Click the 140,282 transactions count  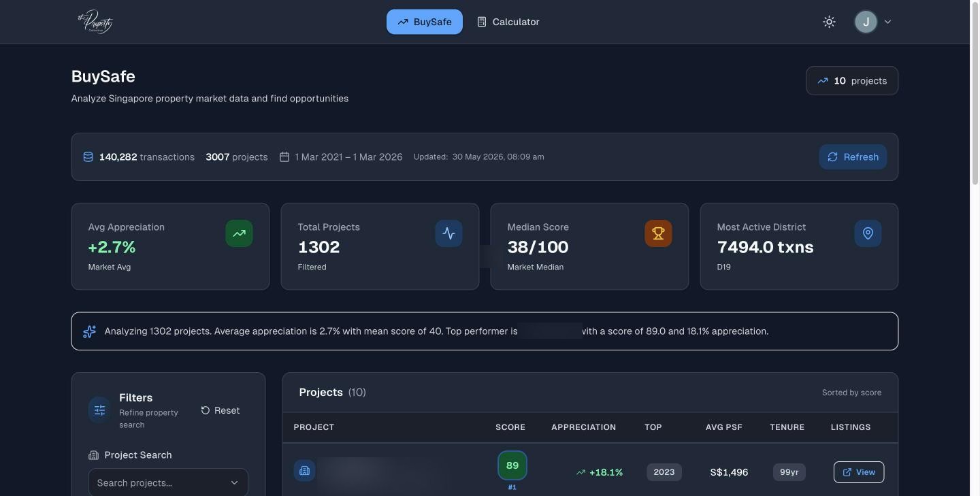tap(147, 156)
